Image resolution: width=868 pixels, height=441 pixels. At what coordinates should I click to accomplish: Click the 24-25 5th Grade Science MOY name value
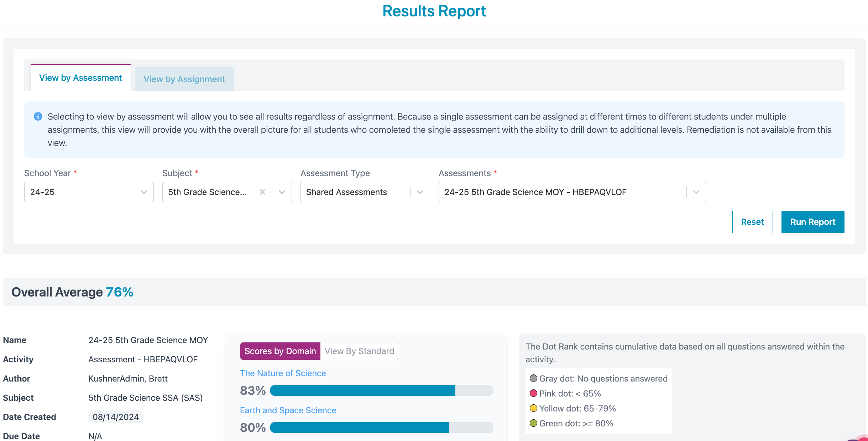[x=148, y=340]
